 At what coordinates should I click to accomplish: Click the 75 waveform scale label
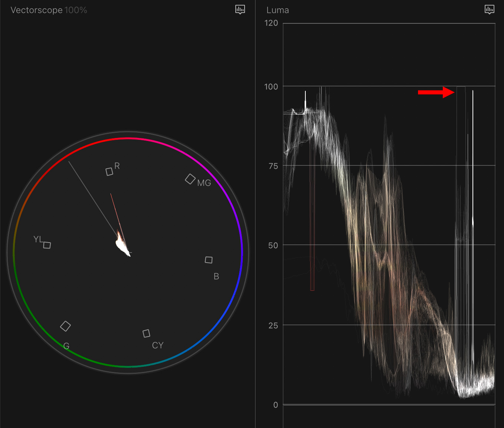tap(273, 166)
